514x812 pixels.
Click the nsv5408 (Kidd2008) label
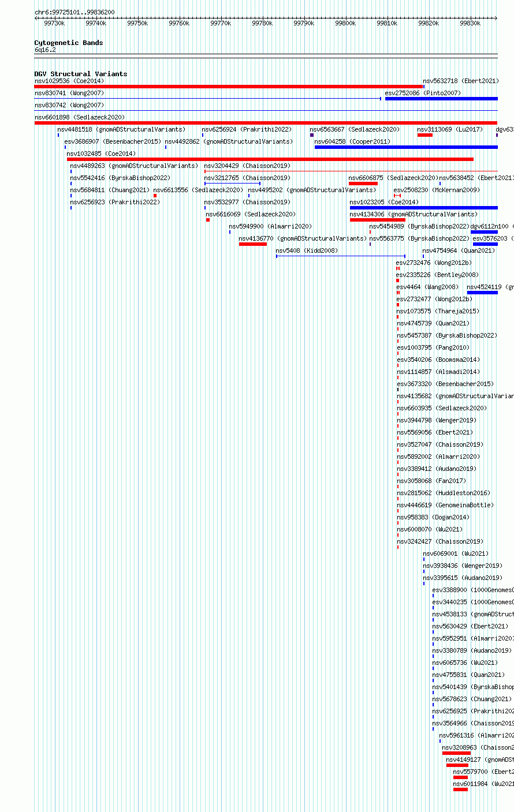307,250
